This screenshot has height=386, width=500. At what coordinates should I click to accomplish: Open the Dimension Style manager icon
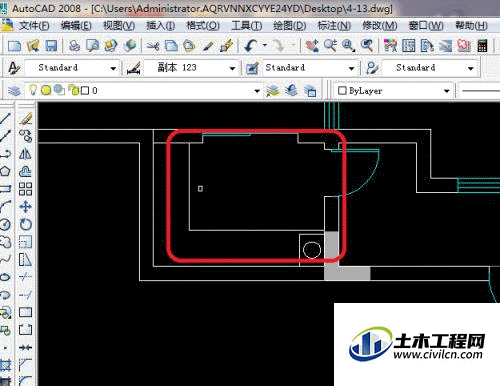tap(133, 68)
